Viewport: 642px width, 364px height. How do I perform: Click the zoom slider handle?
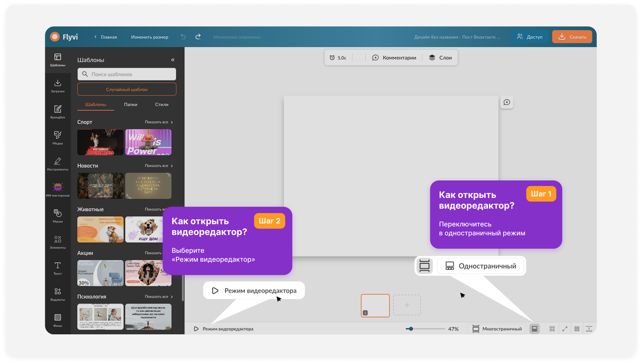click(411, 329)
